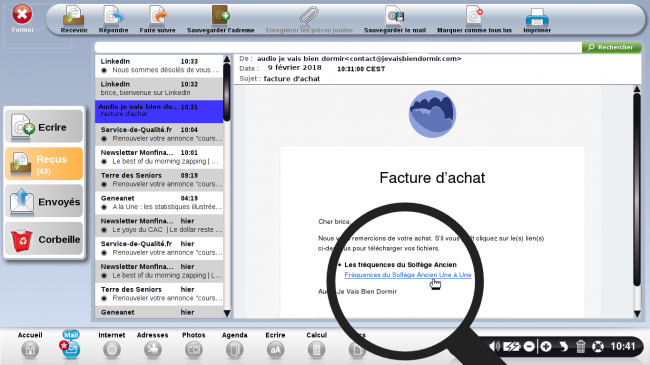
Task: Open Terre des Seniors mail from hier
Action: (x=159, y=294)
